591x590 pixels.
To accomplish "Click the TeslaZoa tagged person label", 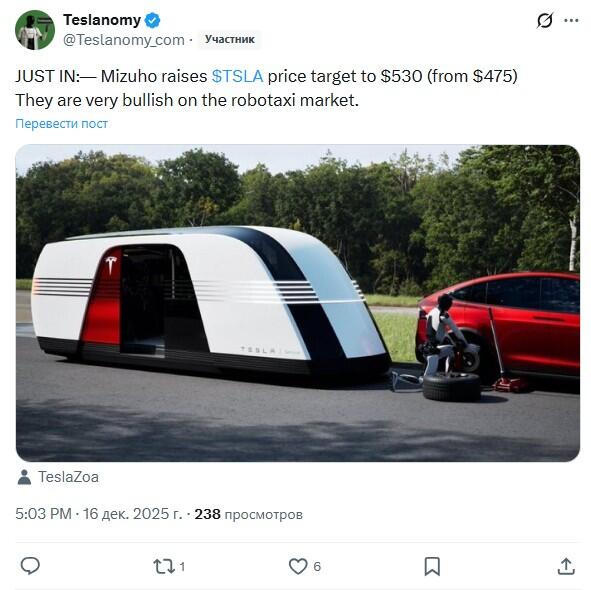I will (68, 477).
